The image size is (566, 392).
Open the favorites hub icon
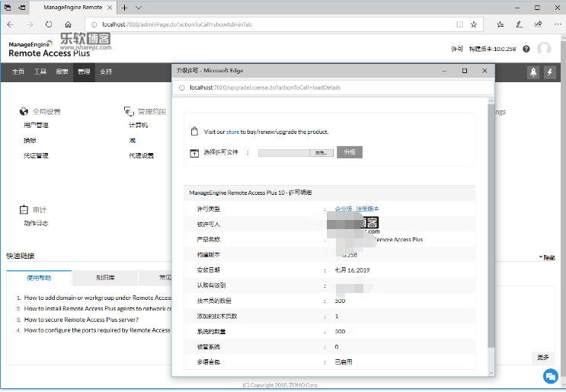click(500, 24)
